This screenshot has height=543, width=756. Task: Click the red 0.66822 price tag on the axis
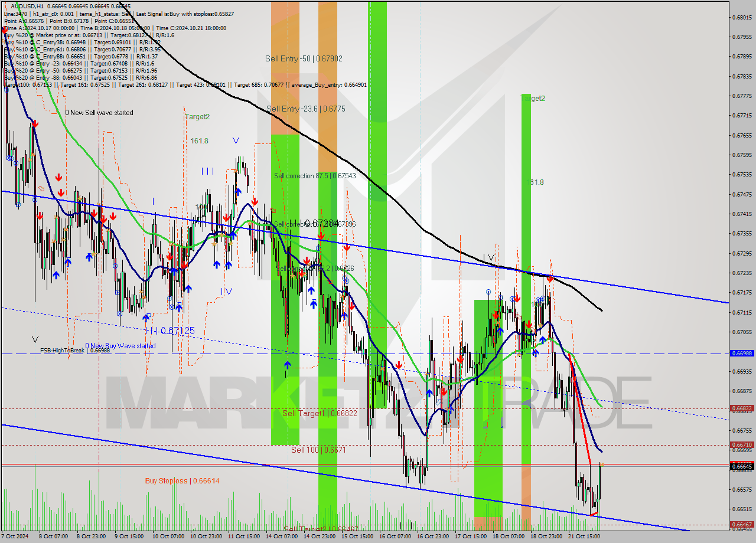[x=742, y=408]
